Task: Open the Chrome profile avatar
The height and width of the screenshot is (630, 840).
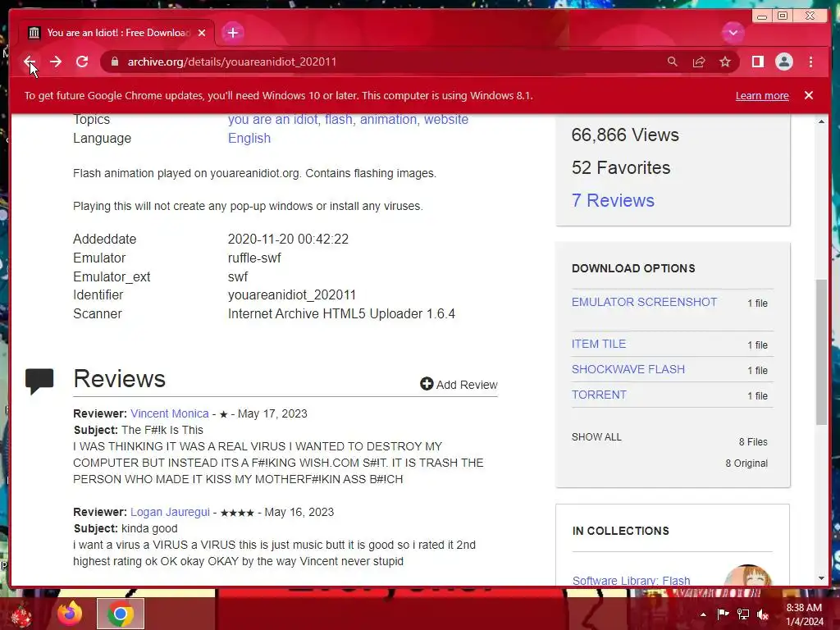Action: [783, 62]
